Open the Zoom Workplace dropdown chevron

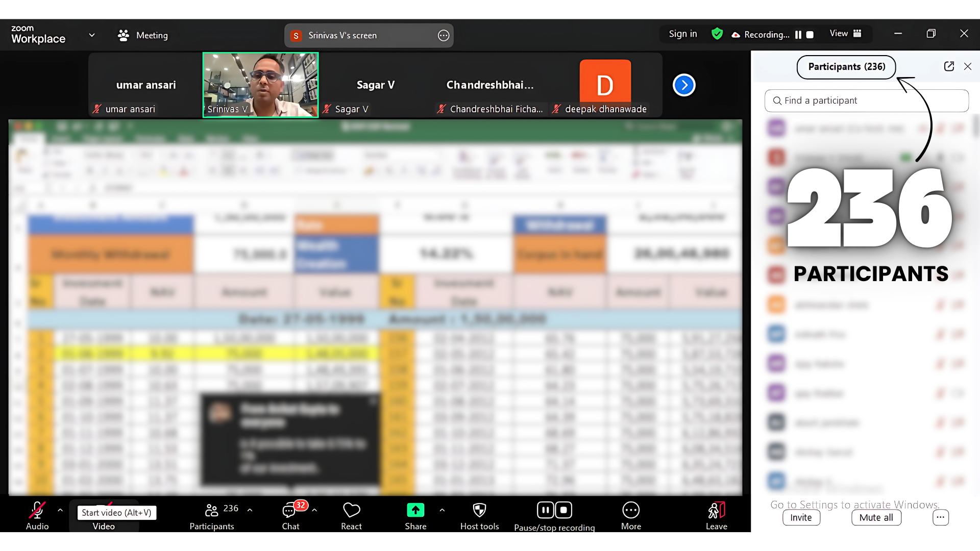pyautogui.click(x=92, y=35)
